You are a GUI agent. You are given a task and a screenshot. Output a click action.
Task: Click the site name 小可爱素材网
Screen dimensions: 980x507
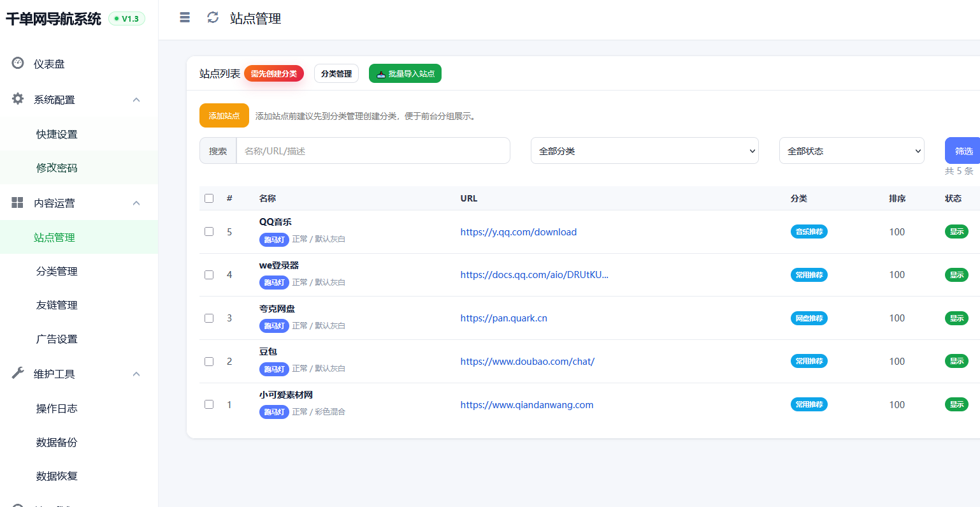(x=286, y=395)
